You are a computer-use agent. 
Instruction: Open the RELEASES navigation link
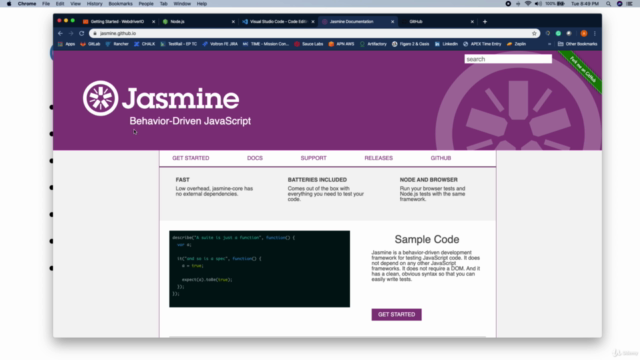pos(378,158)
